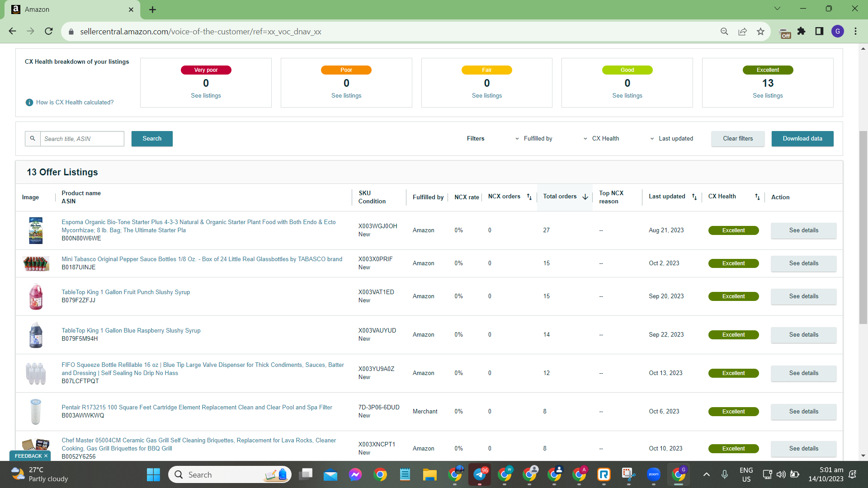See details for Pentair pool filter
Screen dimensions: 868x488
click(803, 412)
